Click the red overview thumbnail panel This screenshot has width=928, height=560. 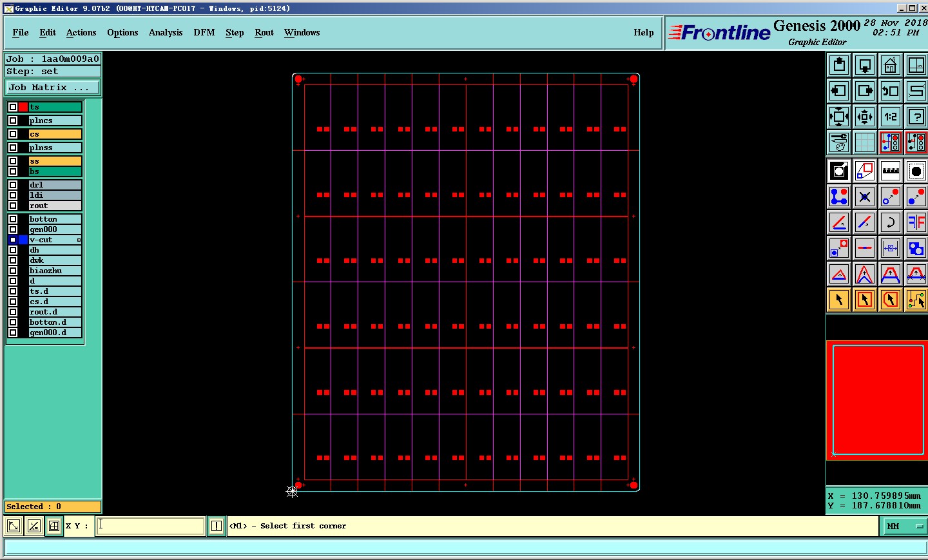coord(877,400)
